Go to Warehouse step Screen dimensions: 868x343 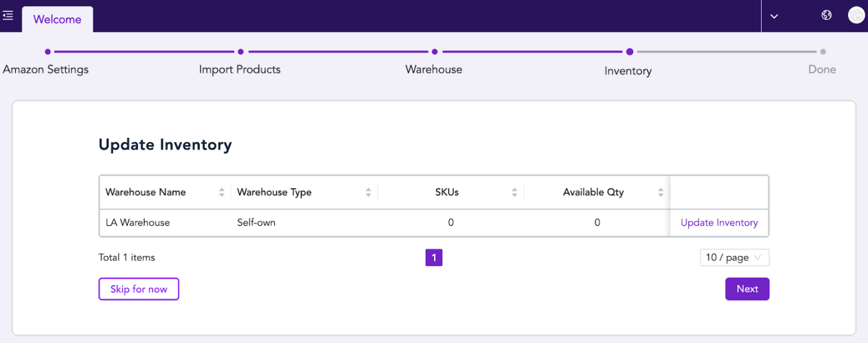coord(434,69)
